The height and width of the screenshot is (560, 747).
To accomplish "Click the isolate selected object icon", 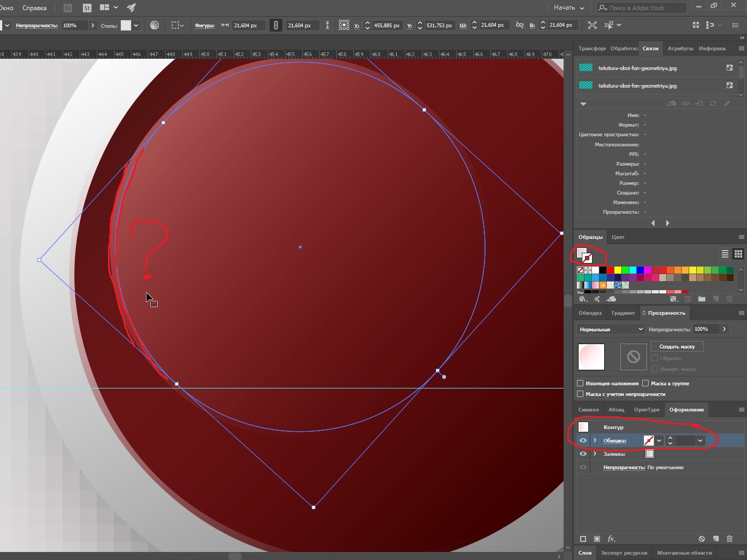I will pos(592,25).
